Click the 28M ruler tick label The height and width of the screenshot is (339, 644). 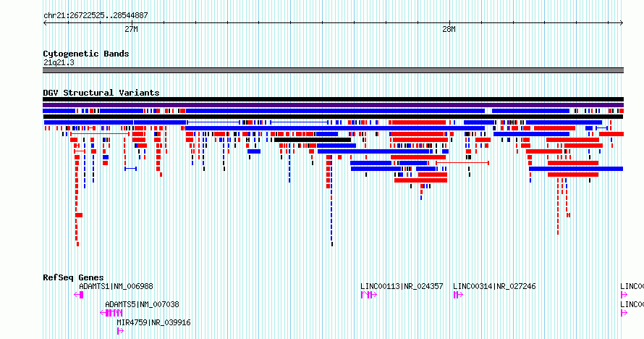pos(449,29)
